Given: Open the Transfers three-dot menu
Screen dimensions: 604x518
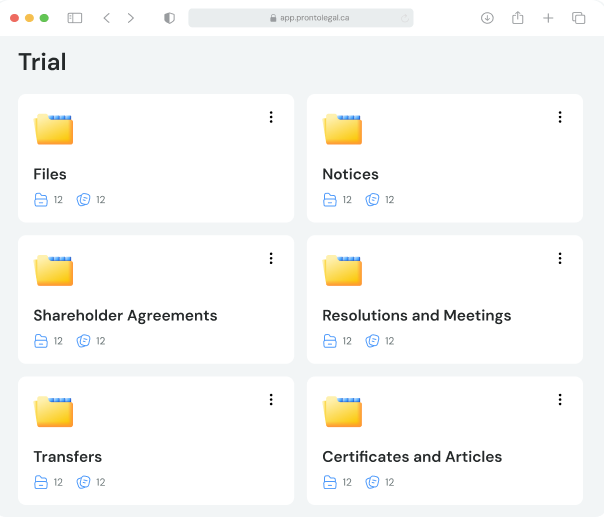Looking at the screenshot, I should (x=271, y=400).
